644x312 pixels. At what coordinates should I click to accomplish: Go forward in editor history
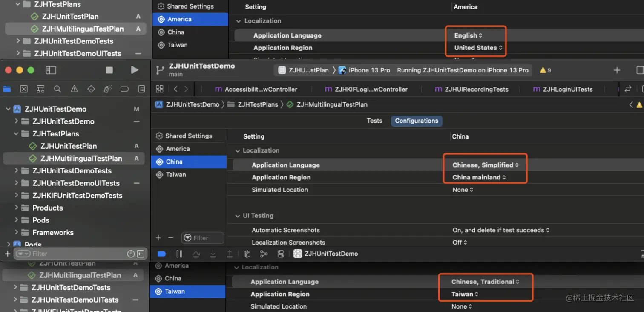pos(186,89)
